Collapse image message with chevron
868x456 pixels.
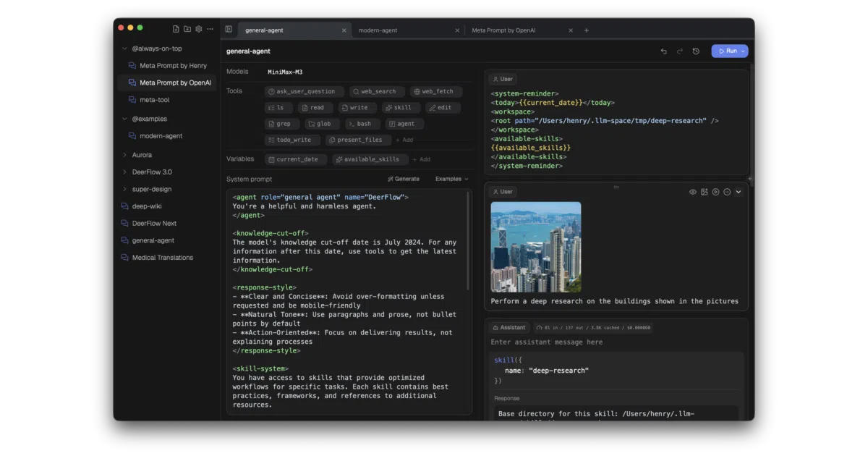pos(739,192)
